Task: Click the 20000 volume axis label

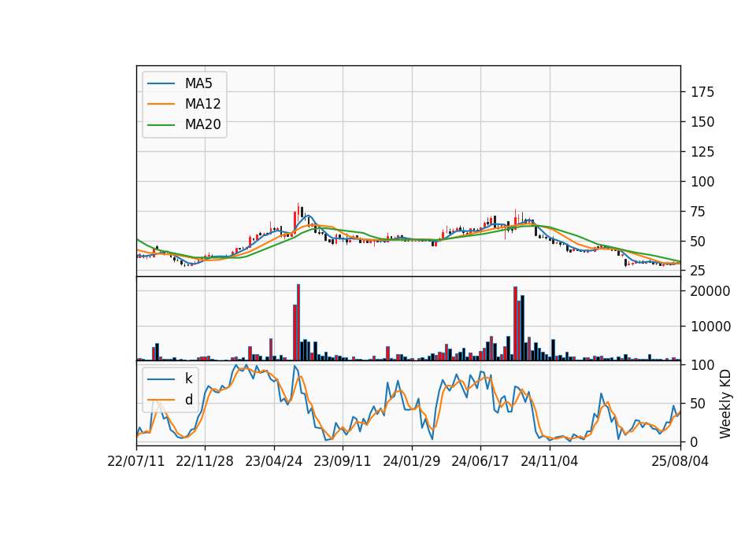Action: pos(710,291)
